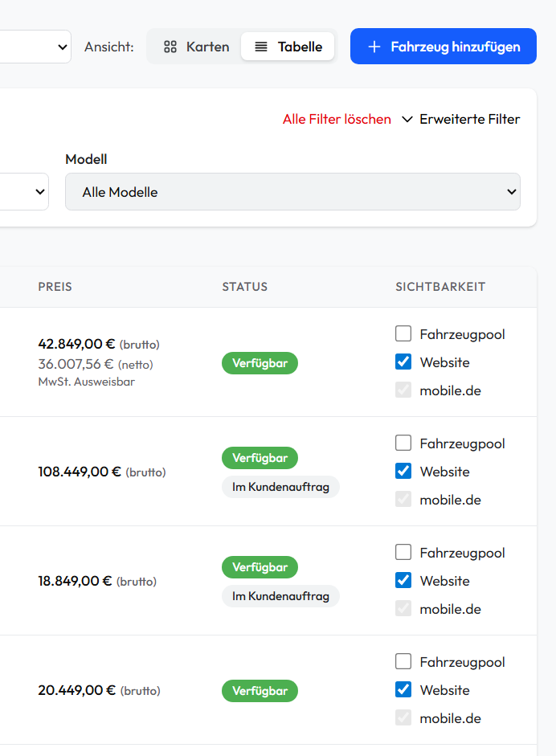Viewport: 556px width, 756px height.
Task: Check Fahrzeugpool for the 108.449,00 € vehicle
Action: coord(403,443)
